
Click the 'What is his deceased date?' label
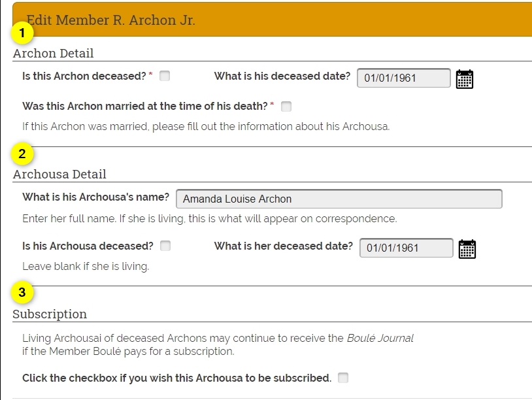[x=282, y=76]
